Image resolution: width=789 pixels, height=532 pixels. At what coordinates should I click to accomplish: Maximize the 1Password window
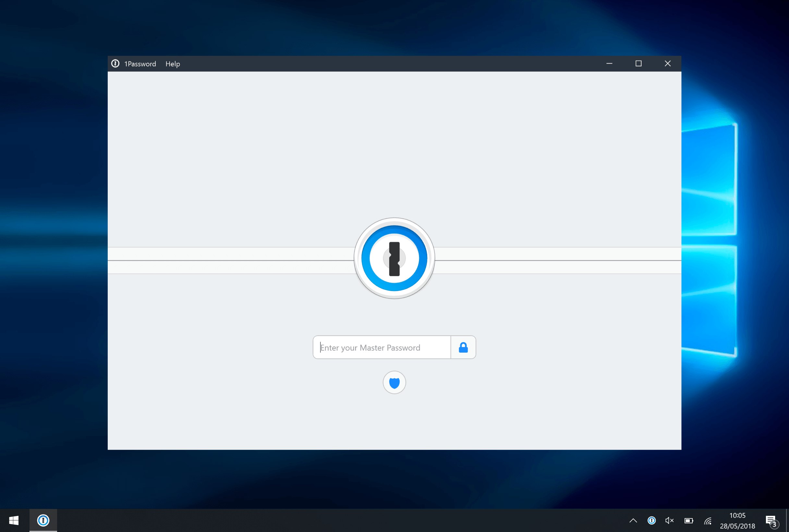click(639, 64)
